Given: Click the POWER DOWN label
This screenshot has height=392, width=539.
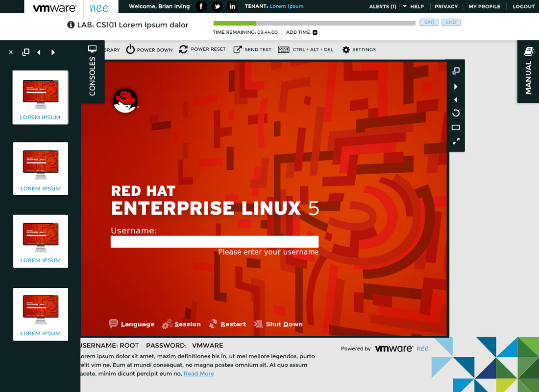Looking at the screenshot, I should pos(155,50).
